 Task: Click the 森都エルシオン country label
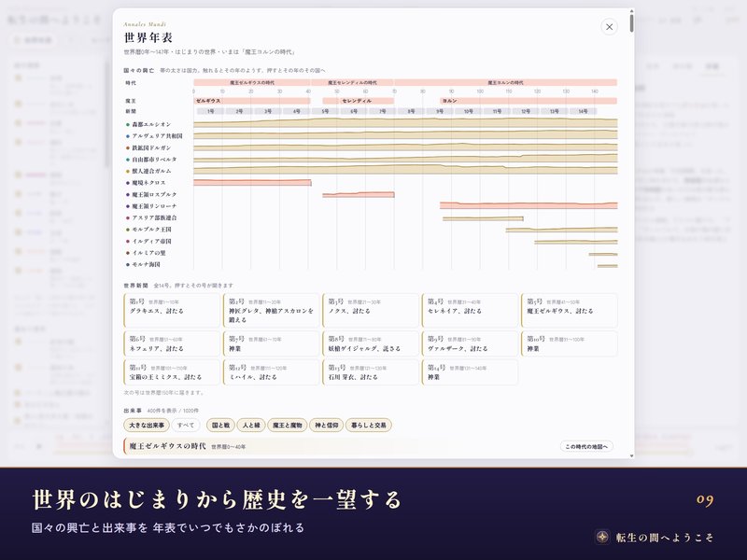coord(151,124)
